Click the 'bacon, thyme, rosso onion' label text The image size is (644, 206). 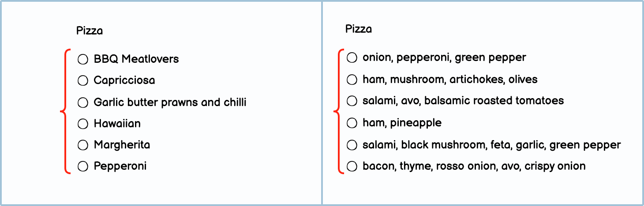tap(474, 166)
